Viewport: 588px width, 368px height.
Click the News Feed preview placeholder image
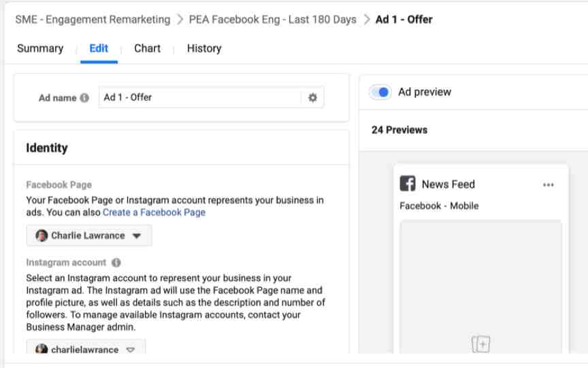click(x=480, y=286)
